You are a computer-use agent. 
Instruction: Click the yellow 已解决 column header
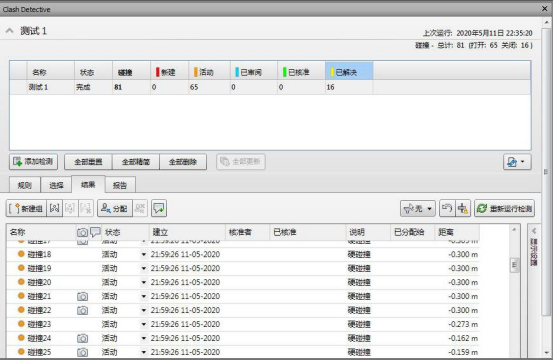pos(349,72)
